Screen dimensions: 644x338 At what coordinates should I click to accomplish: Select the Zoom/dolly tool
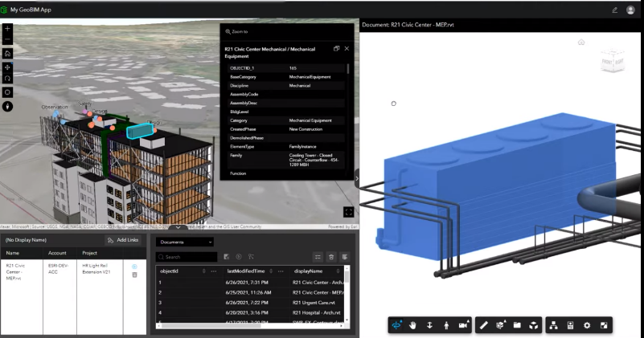[429, 325]
